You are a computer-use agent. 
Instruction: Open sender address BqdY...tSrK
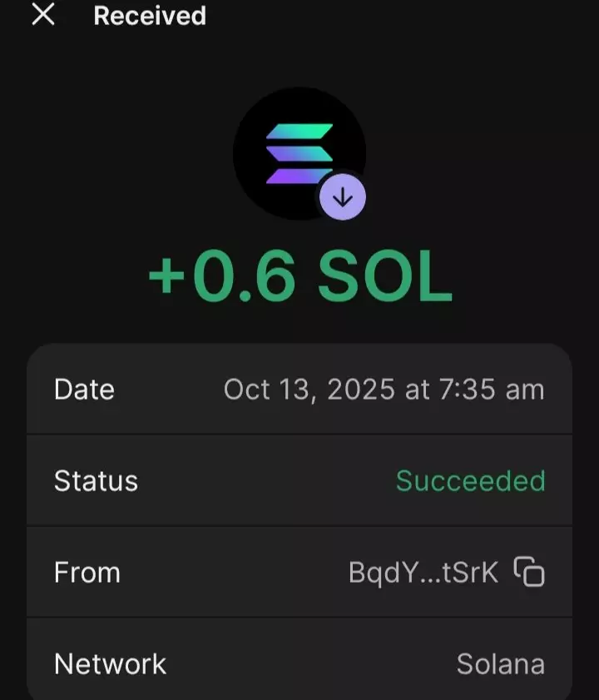coord(423,573)
